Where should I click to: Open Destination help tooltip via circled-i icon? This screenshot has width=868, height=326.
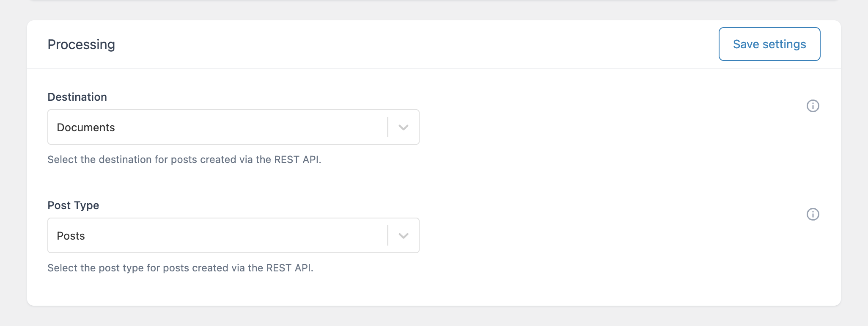813,106
